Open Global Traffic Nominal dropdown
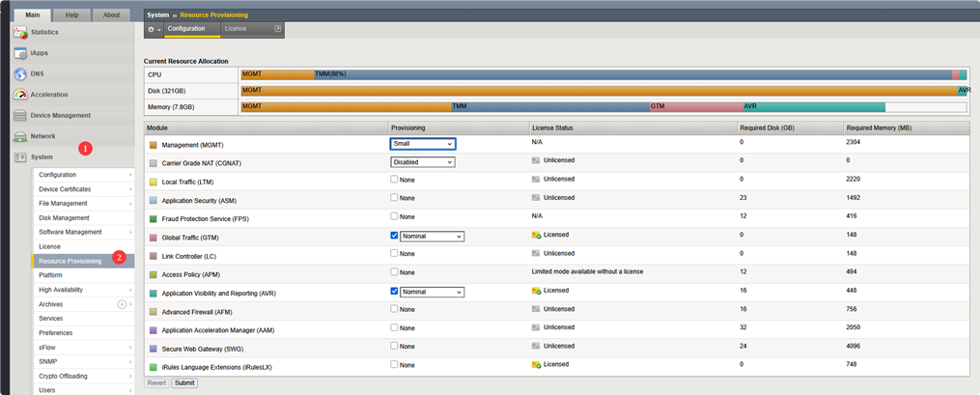Image resolution: width=980 pixels, height=395 pixels. click(x=432, y=237)
